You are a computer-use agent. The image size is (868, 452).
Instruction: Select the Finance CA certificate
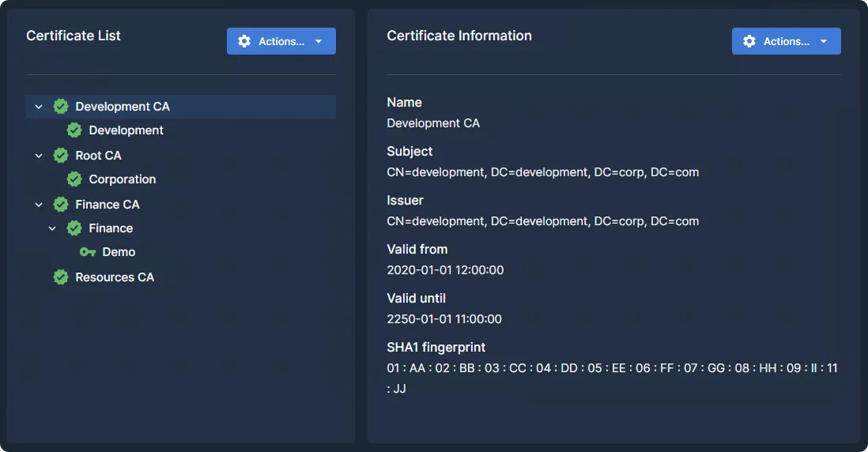(108, 204)
